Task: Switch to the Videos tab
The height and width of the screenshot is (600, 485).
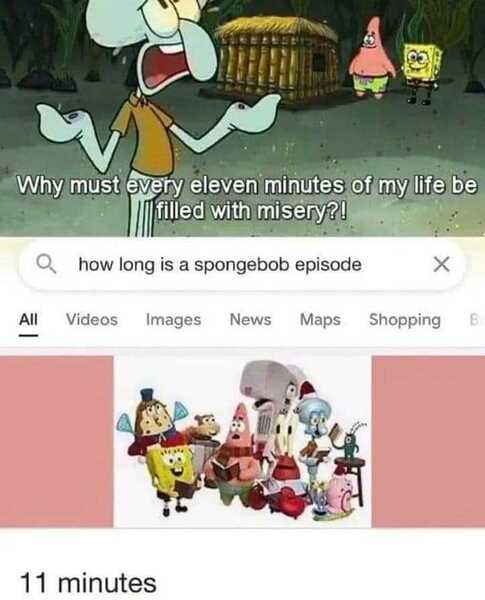Action: point(92,320)
